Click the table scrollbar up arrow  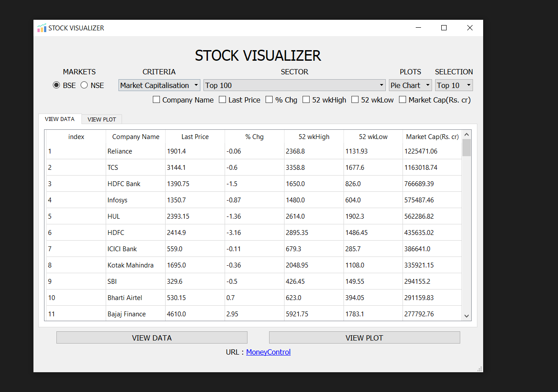[x=467, y=134]
